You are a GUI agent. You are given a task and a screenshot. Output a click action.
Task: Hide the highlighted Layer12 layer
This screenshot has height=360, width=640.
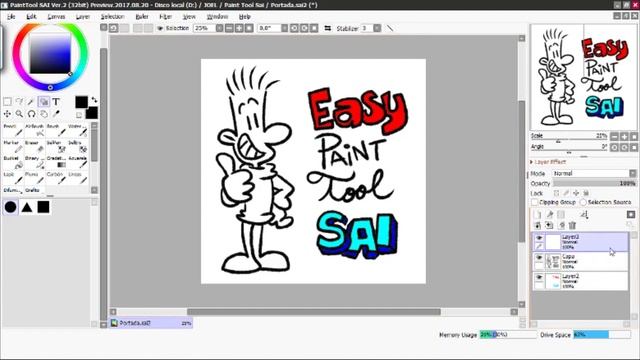click(539, 238)
